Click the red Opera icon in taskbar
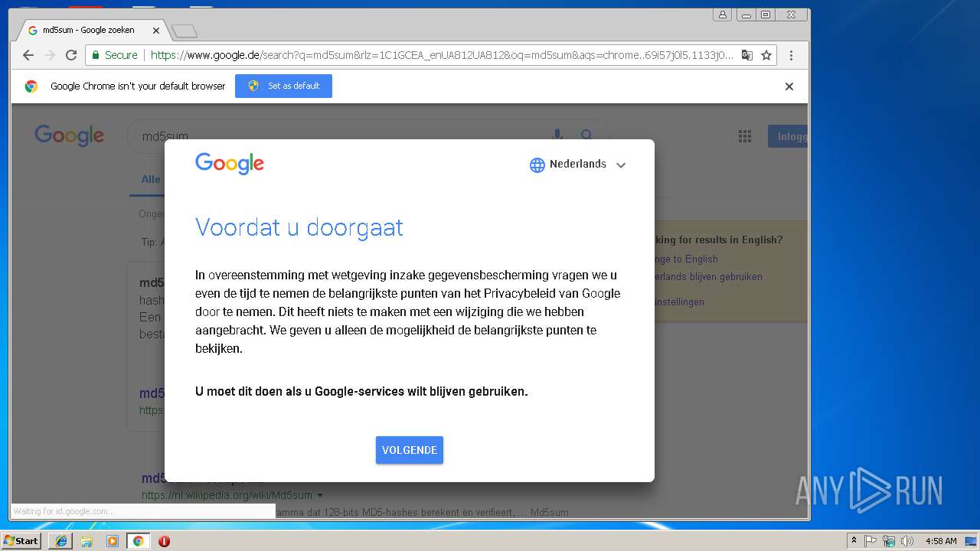Screen dimensions: 980x551 164,541
